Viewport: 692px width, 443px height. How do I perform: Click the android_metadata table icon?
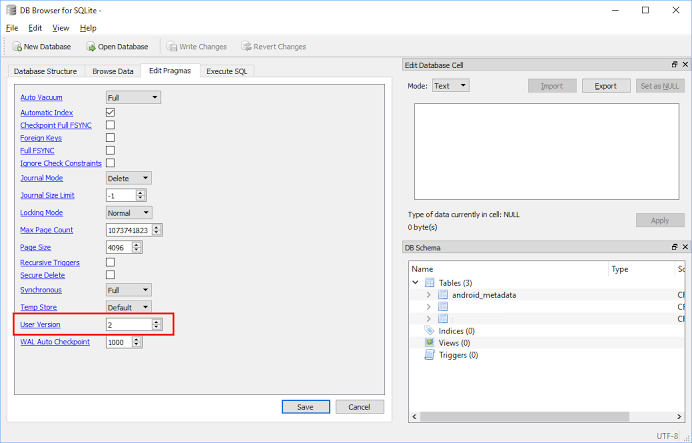[x=443, y=295]
